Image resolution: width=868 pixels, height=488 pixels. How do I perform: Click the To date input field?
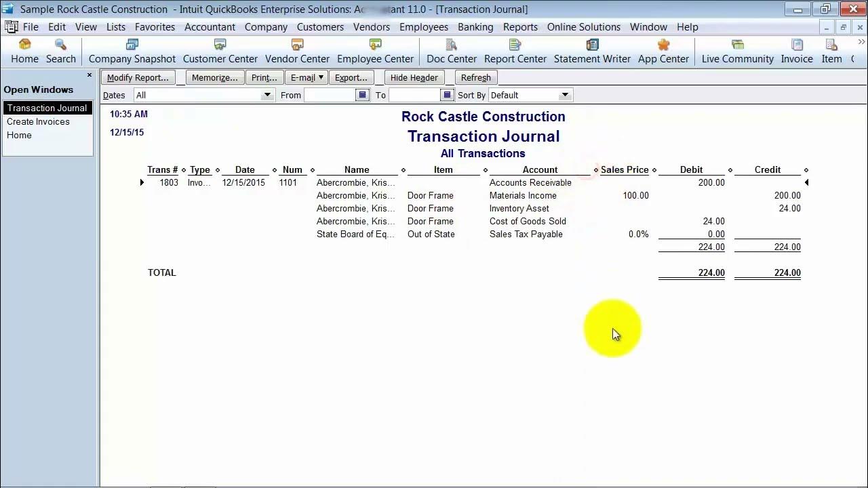coord(414,95)
